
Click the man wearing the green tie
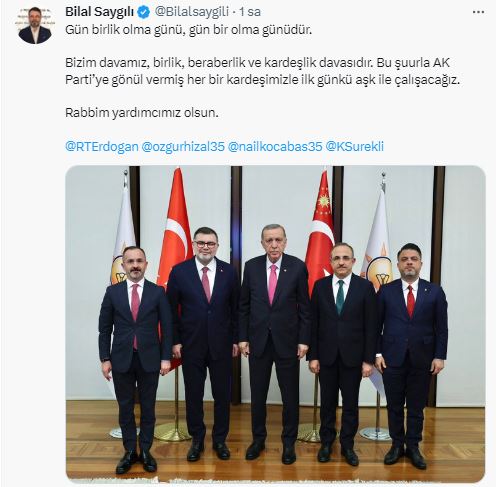click(x=342, y=353)
